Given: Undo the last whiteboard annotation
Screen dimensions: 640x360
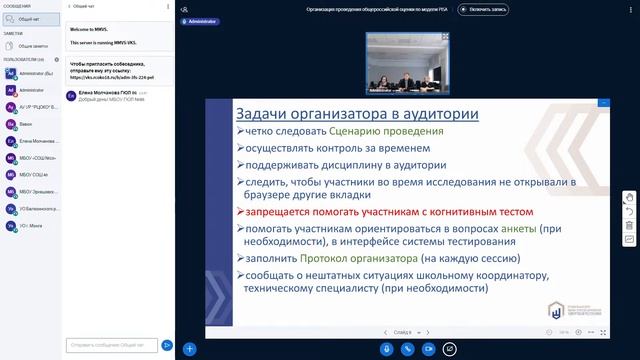Looking at the screenshot, I should [629, 211].
